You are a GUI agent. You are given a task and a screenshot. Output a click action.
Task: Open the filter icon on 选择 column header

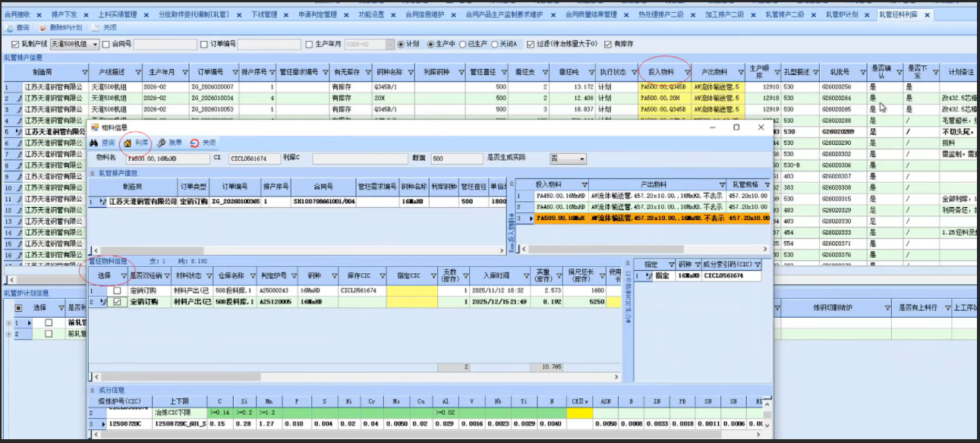(x=124, y=275)
